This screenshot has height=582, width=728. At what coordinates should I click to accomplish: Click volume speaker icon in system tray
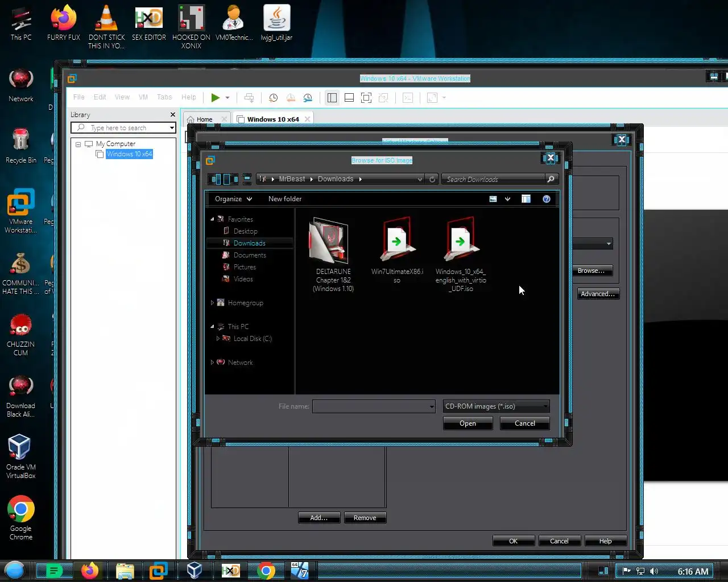[654, 571]
